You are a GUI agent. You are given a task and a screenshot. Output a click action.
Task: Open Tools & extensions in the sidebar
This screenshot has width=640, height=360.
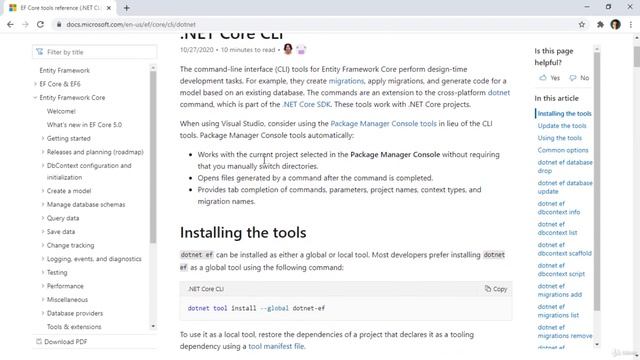(74, 327)
